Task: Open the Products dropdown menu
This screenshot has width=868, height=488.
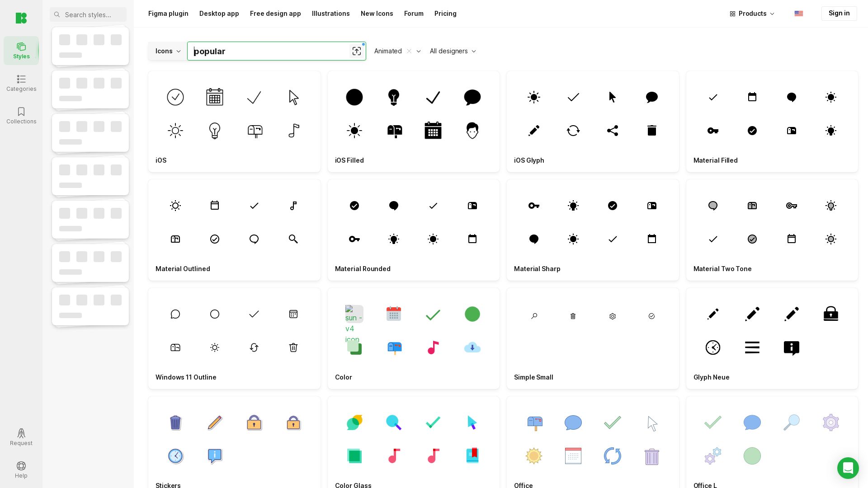Action: [x=752, y=14]
